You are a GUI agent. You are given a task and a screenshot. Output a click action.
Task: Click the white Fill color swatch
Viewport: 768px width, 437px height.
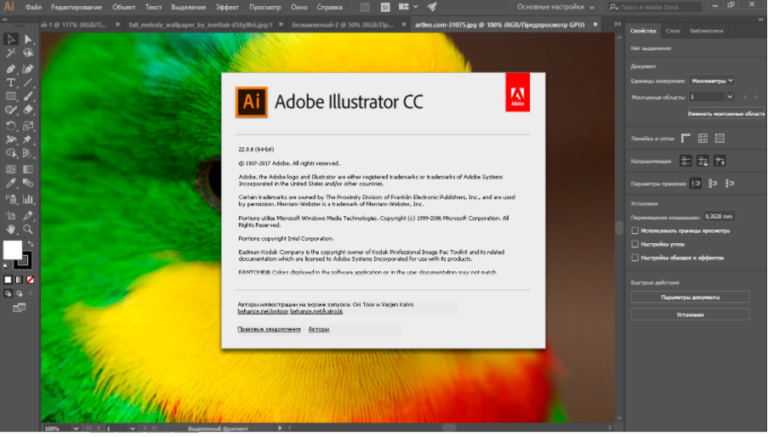(12, 250)
